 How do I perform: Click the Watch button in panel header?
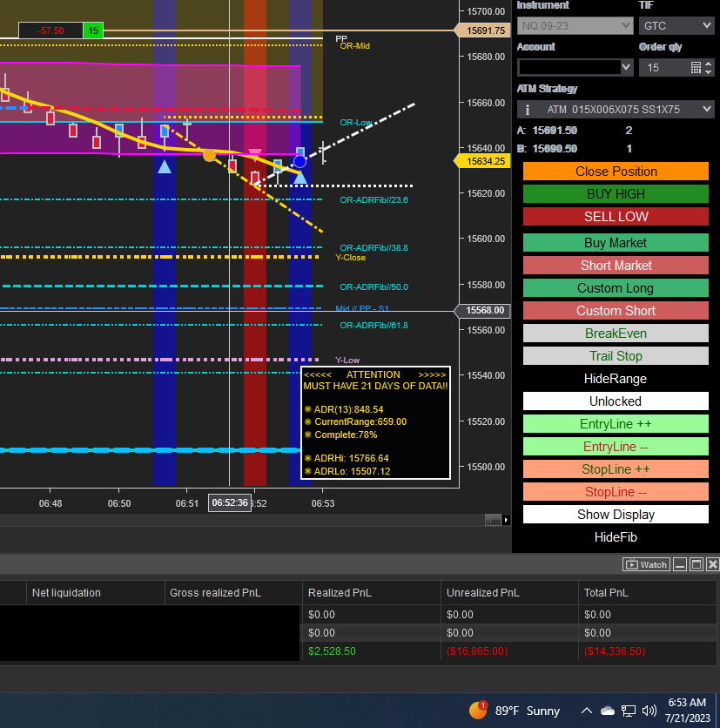[x=646, y=564]
